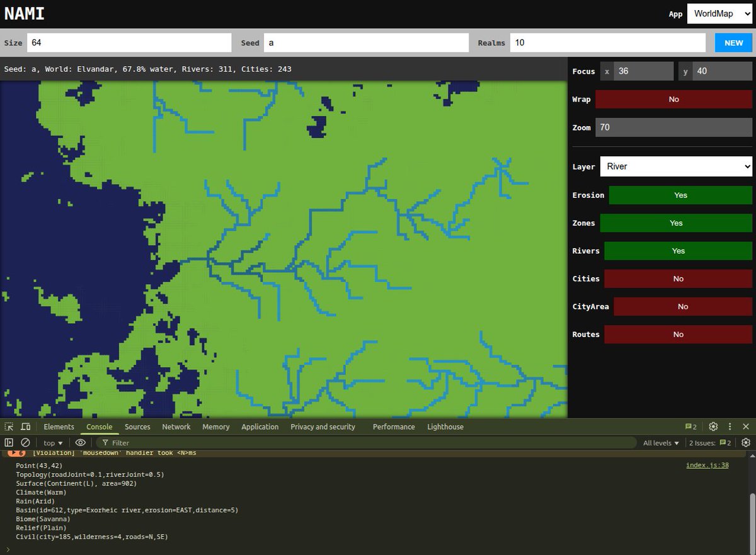This screenshot has width=756, height=555.
Task: Clear console icon
Action: tap(25, 443)
